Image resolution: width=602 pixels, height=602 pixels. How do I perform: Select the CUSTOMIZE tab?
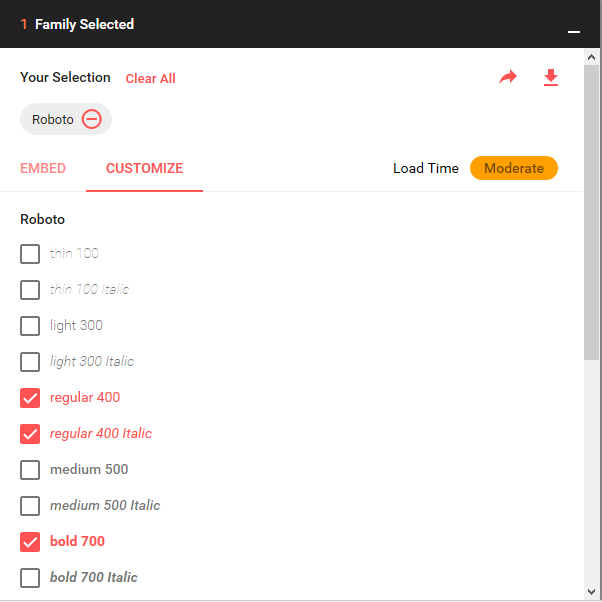click(x=144, y=168)
